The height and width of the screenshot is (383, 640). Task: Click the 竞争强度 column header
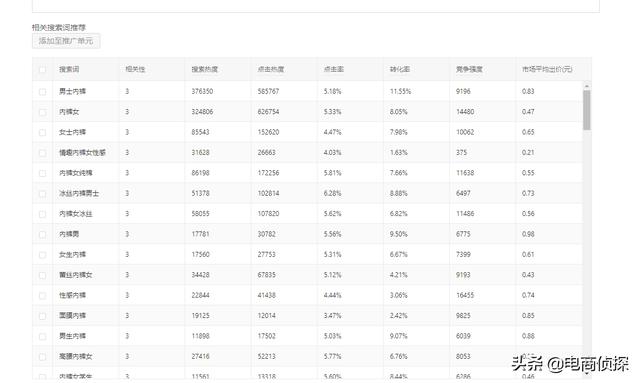point(469,69)
